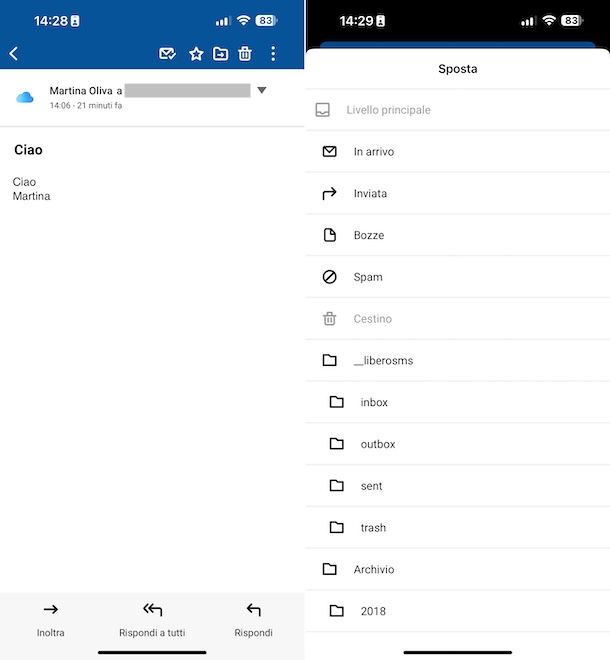Viewport: 610px width, 660px height.
Task: Tap the Inoltra forward button
Action: [x=51, y=620]
